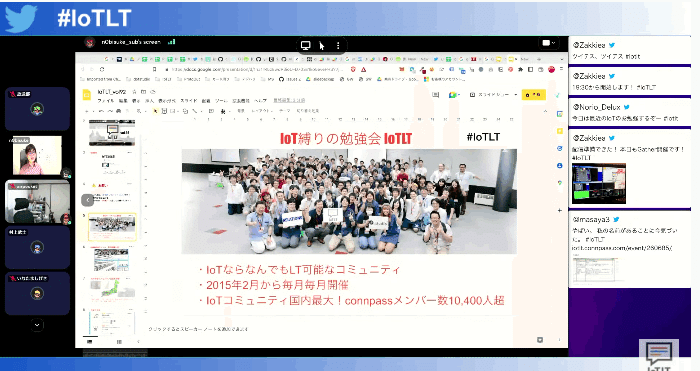Open the 挿入 menu
Screen dimensions: 700x371
click(x=150, y=100)
